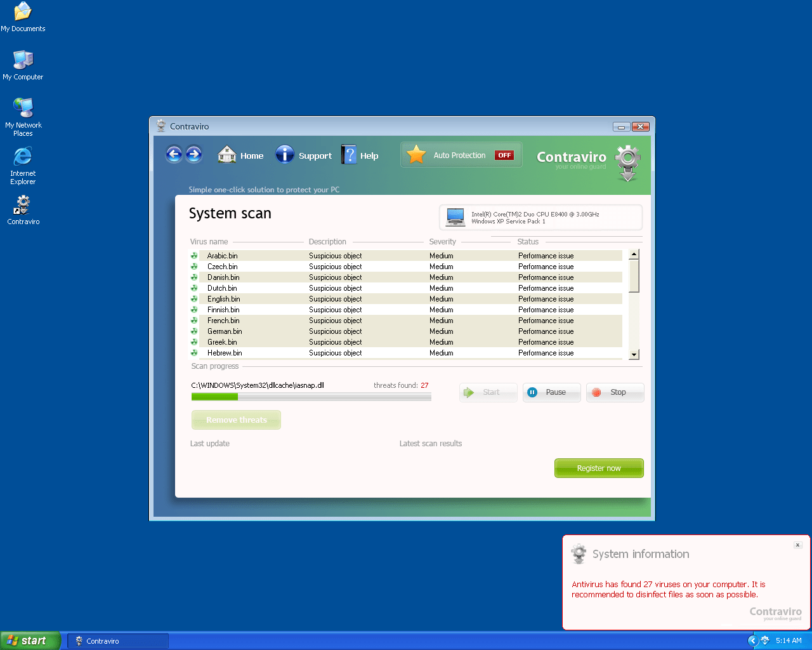Toggle Auto Protection OFF switch
Screen dimensions: 812x650
[504, 156]
